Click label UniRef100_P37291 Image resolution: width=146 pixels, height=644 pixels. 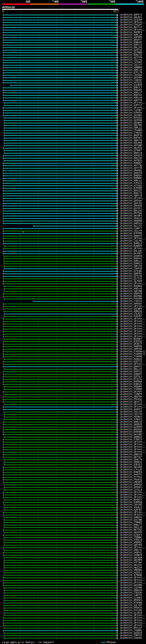pos(131,610)
